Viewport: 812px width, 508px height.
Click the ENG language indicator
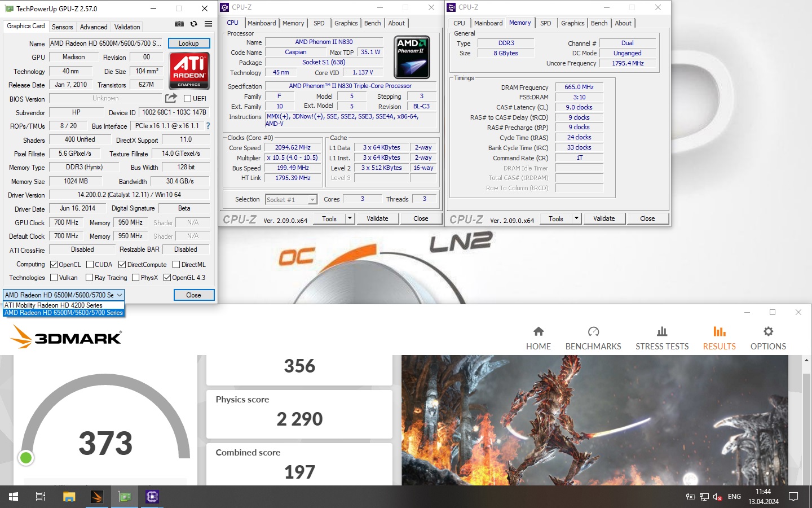click(734, 497)
